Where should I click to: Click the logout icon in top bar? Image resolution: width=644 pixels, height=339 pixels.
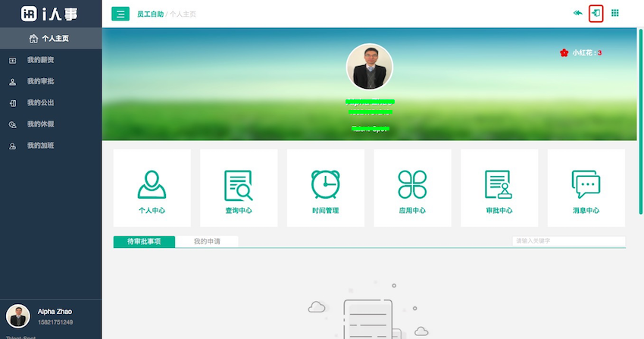[x=596, y=13]
